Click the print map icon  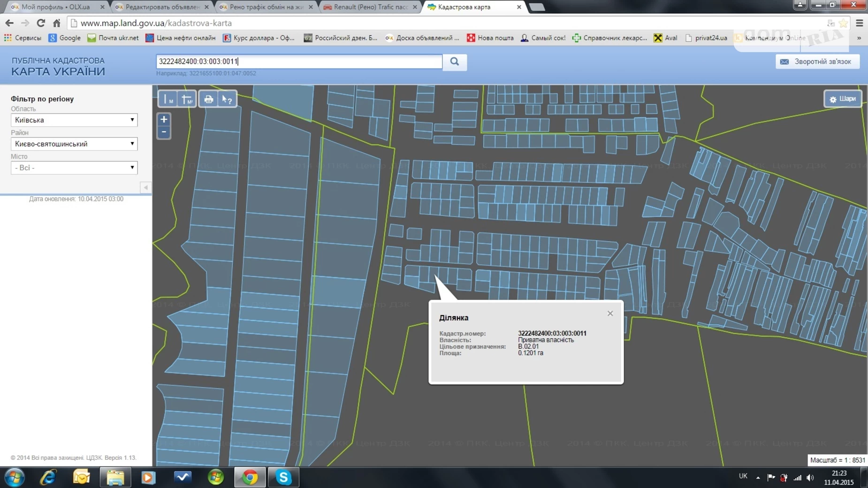[x=208, y=99]
